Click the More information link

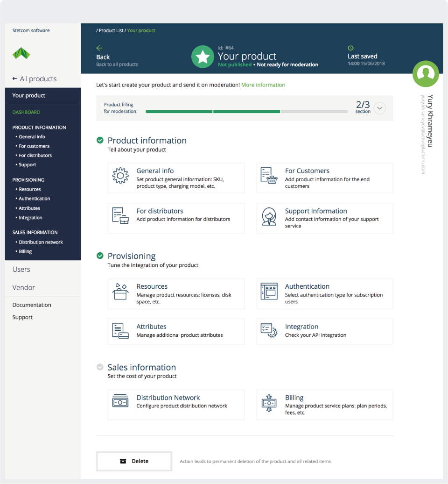point(262,85)
